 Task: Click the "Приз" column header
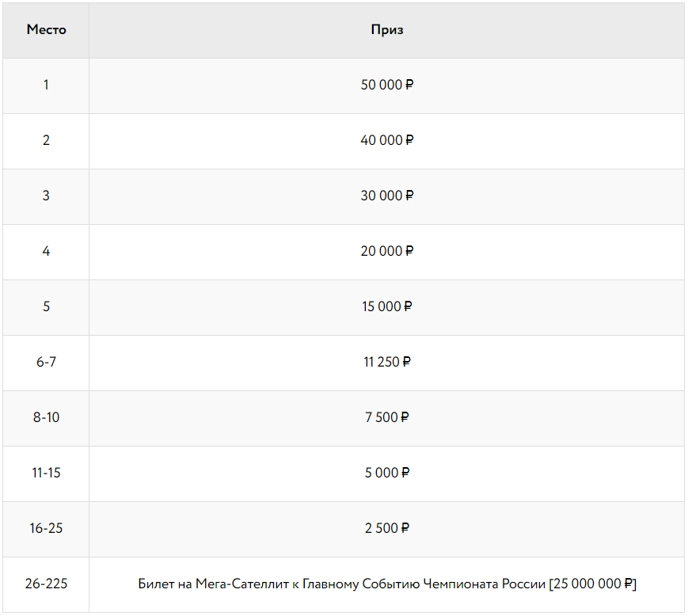(x=386, y=30)
